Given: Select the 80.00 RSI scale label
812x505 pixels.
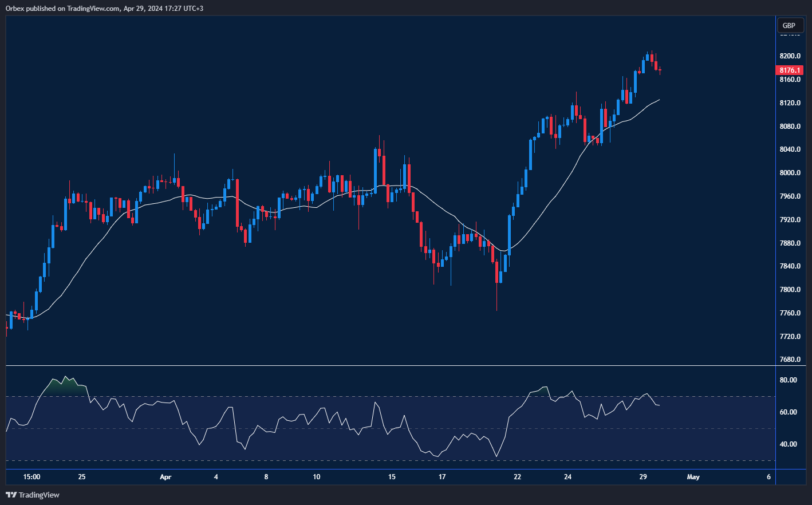Looking at the screenshot, I should pyautogui.click(x=788, y=380).
